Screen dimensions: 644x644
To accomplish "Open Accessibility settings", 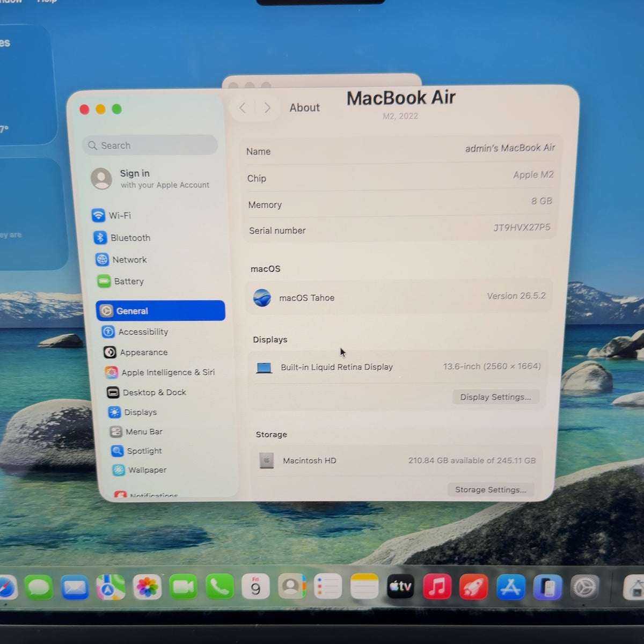I will point(135,332).
